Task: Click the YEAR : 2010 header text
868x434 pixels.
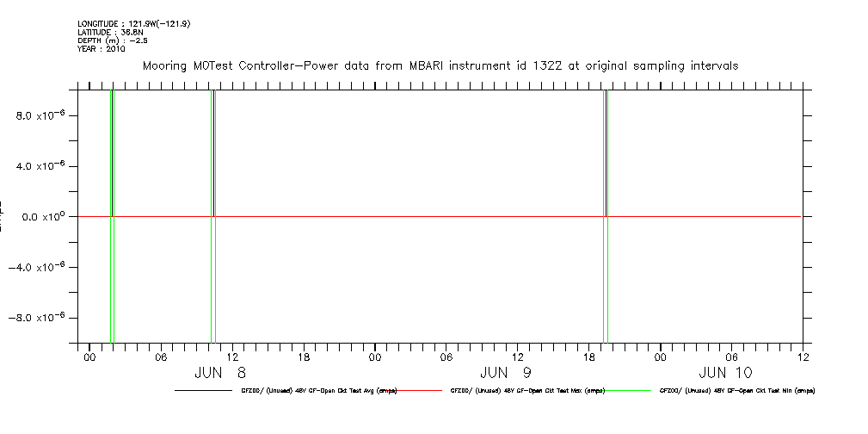Action: [x=102, y=48]
